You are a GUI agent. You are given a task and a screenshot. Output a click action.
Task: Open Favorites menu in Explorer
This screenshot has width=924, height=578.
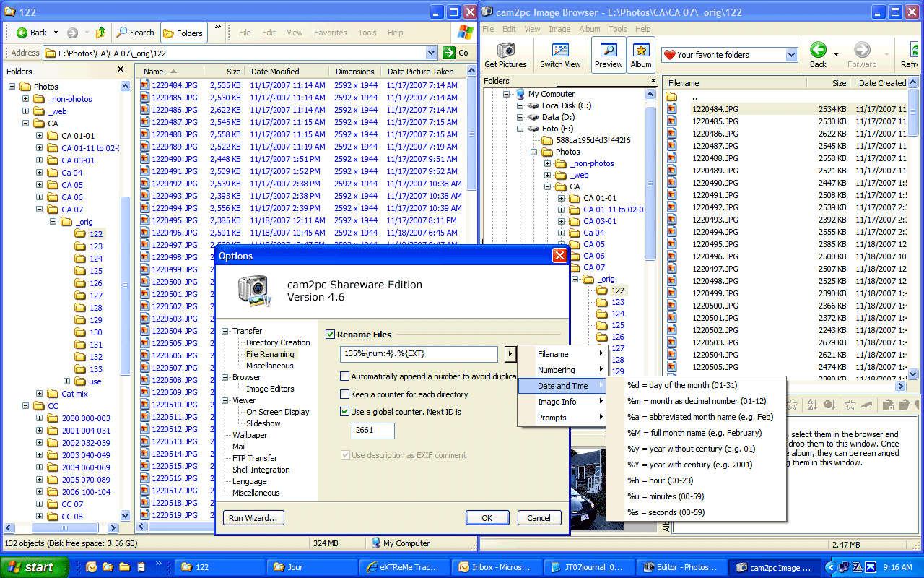tap(330, 33)
